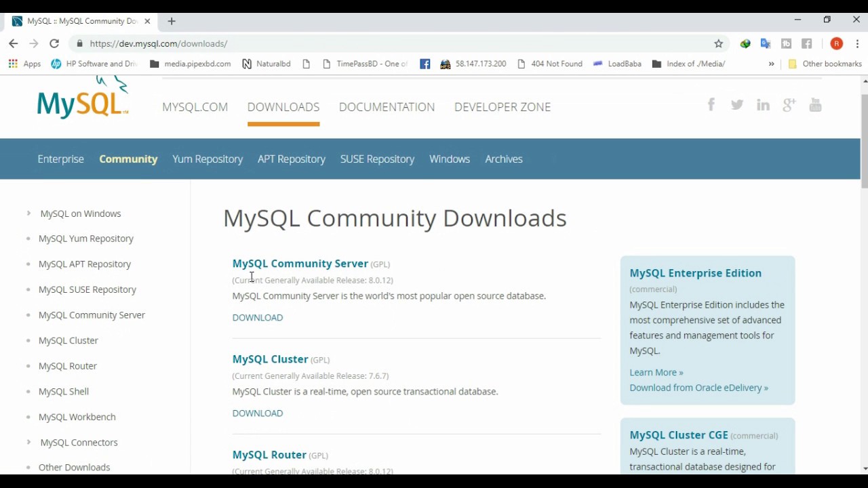Open MySQL Twitter page icon

click(x=737, y=105)
